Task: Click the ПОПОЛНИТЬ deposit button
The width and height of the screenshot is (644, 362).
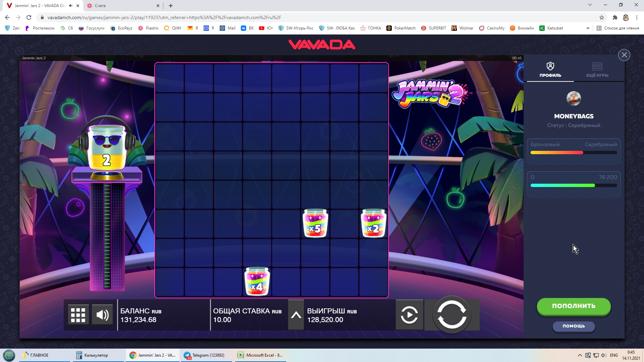Action: tap(574, 306)
